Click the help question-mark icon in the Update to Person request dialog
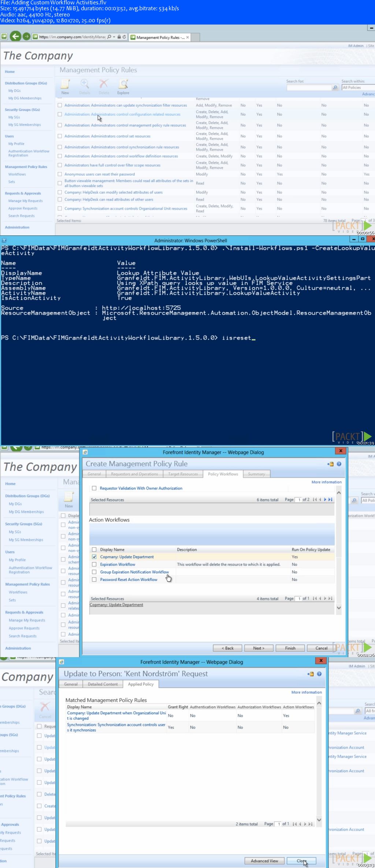Screen dimensions: 375x868 (319, 674)
